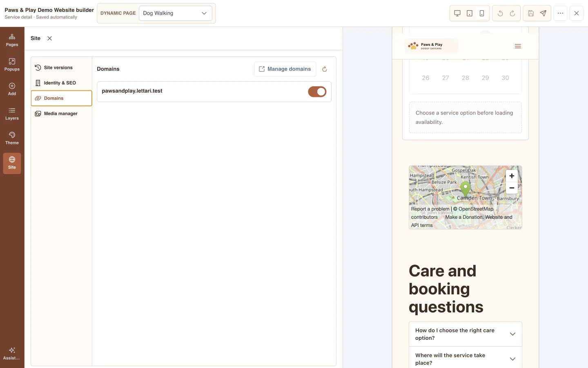Toggle the pawsandplay.lettari.test domain switch

317,92
